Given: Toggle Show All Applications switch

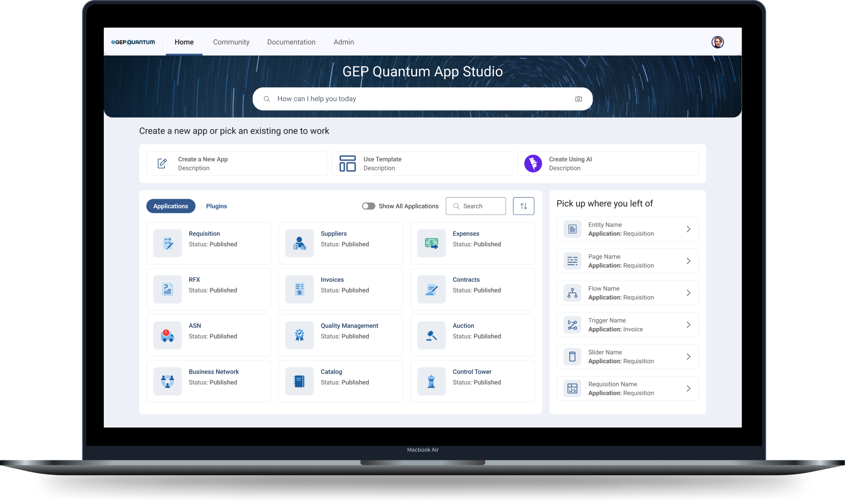Looking at the screenshot, I should pyautogui.click(x=368, y=206).
